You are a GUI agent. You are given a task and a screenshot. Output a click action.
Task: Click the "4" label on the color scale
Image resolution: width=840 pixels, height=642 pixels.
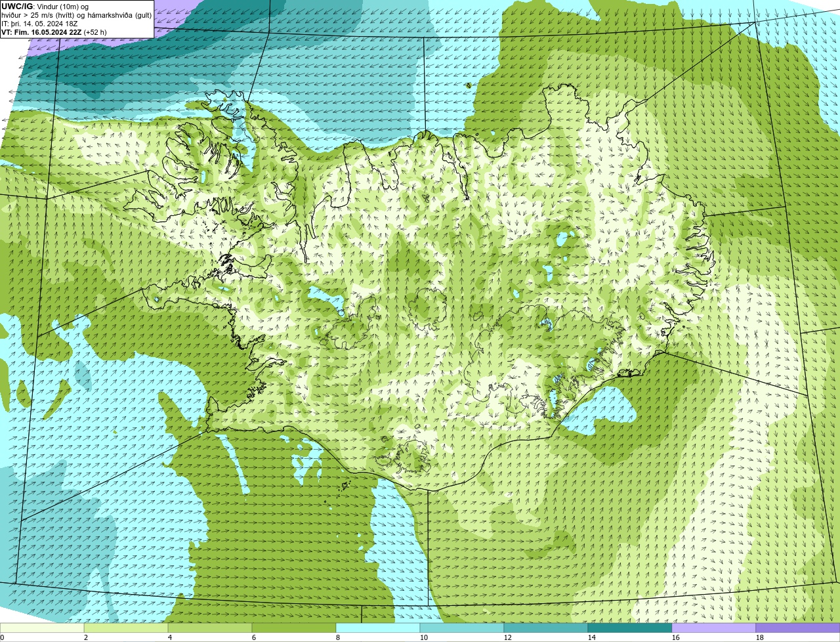pos(170,637)
